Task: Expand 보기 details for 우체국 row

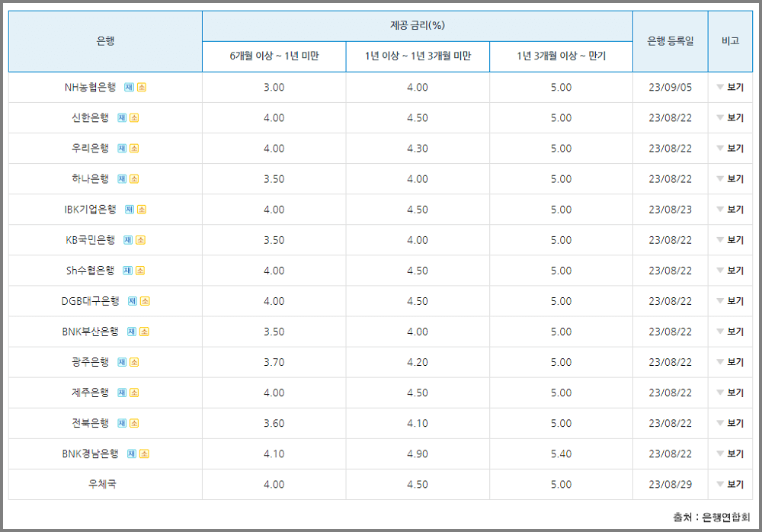Action: point(730,484)
